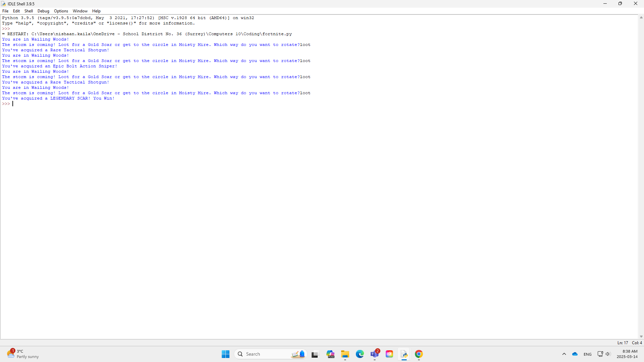Expand the Debug menu
644x362 pixels.
pos(43,11)
